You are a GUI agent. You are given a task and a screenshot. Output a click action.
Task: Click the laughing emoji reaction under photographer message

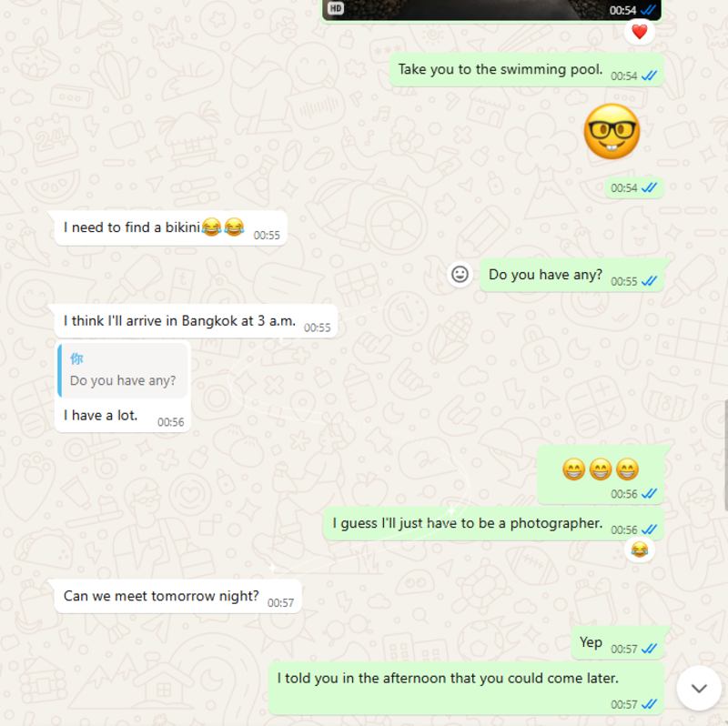(640, 550)
